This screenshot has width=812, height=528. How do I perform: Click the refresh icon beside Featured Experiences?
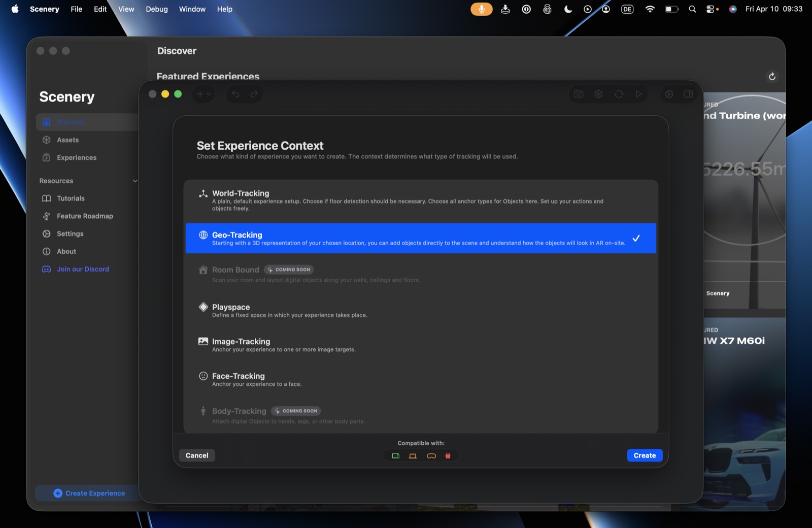point(772,77)
